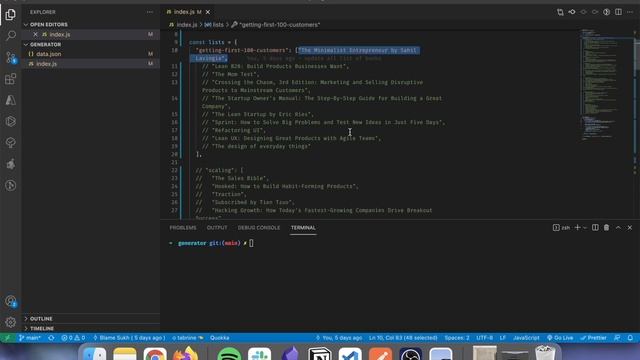Open the Run and Debug view
640x360 pixels.
pos(11,121)
